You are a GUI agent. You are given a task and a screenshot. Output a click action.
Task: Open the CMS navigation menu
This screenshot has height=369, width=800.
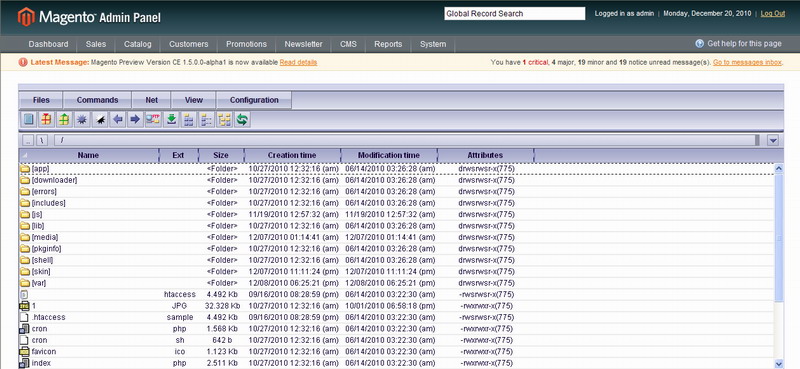point(348,44)
